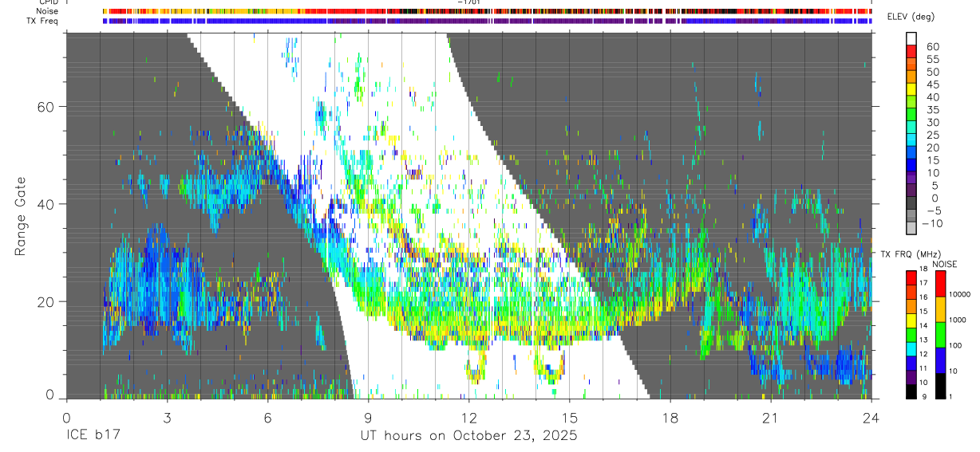This screenshot has height=452, width=980.
Task: Click the '50' value in the ELEV legend
Action: coord(933,72)
